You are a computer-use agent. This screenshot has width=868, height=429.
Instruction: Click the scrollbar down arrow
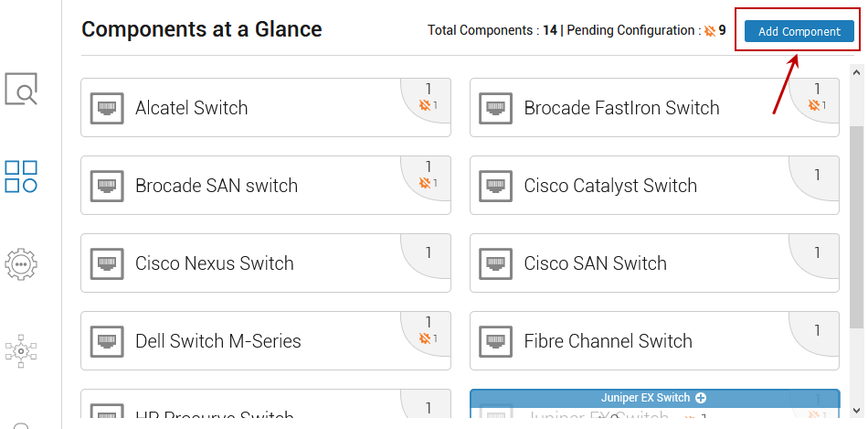[x=856, y=411]
